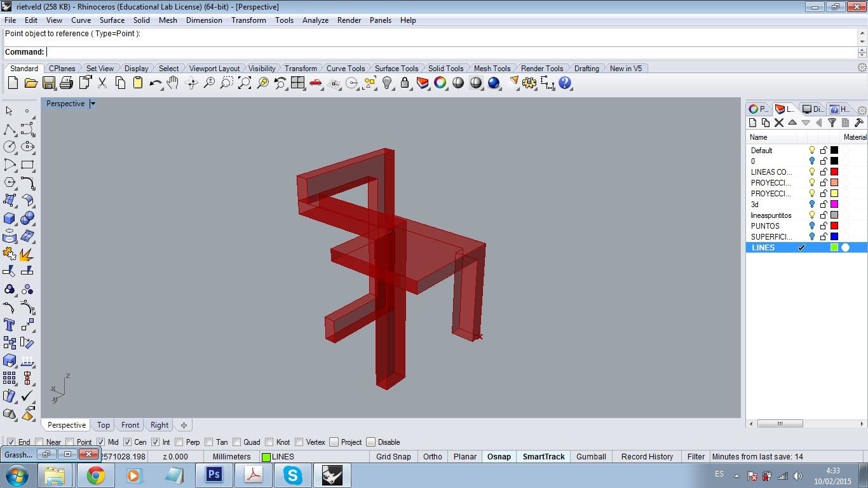Open the Surface menu
This screenshot has height=488, width=868.
[x=112, y=20]
